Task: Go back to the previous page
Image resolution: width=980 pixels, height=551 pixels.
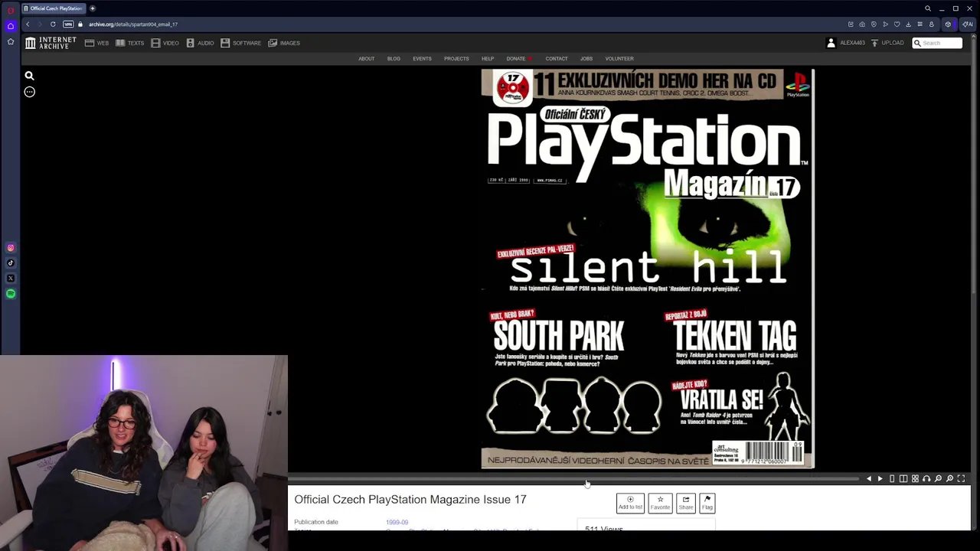Action: [x=28, y=24]
